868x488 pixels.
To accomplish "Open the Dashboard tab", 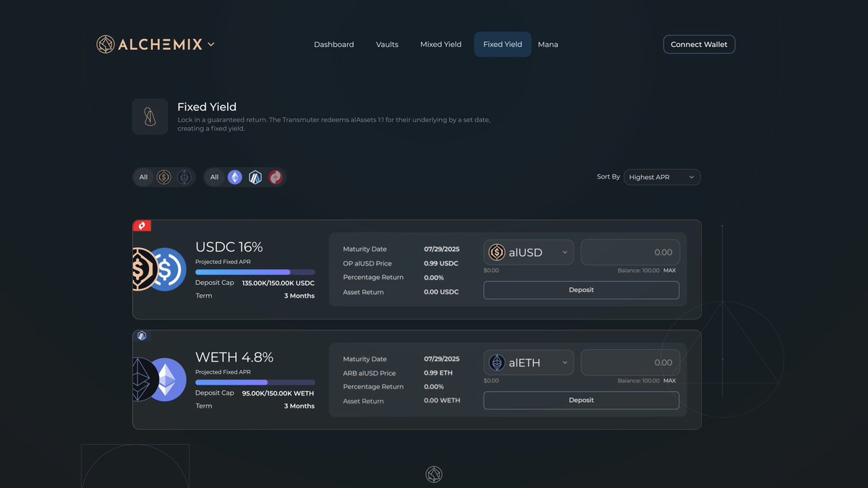I will click(x=333, y=45).
